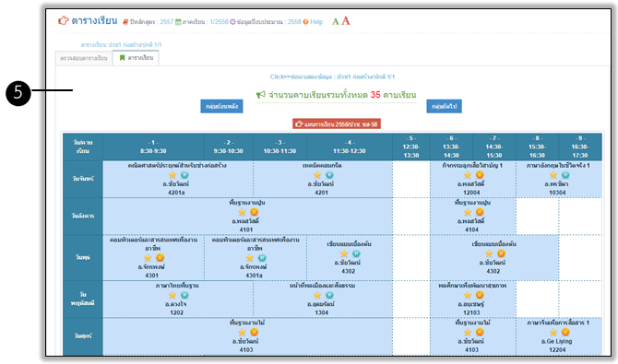This screenshot has width=618, height=364.
Task: Select the ตารางเรียน tab with bookmark icon
Action: (136, 58)
